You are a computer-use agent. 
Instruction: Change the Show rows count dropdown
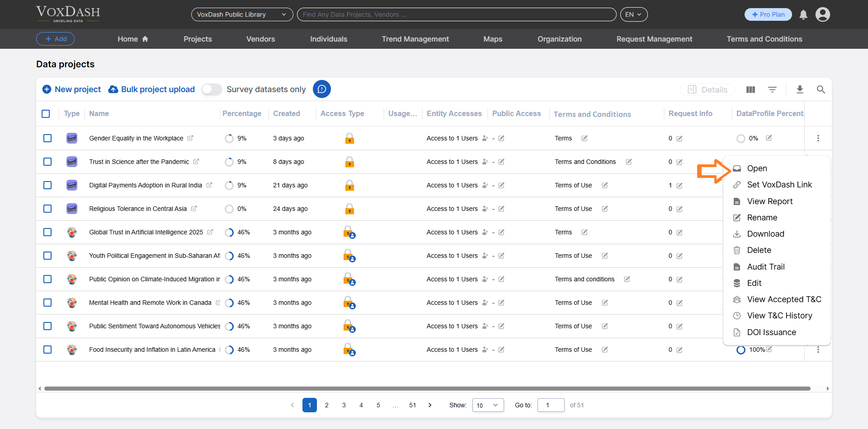pos(487,405)
